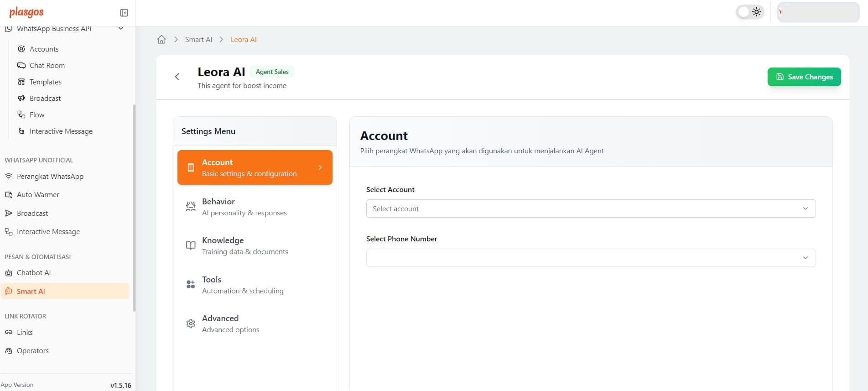Click the megaphone Broadcast icon
The width and height of the screenshot is (868, 391).
coord(21,98)
